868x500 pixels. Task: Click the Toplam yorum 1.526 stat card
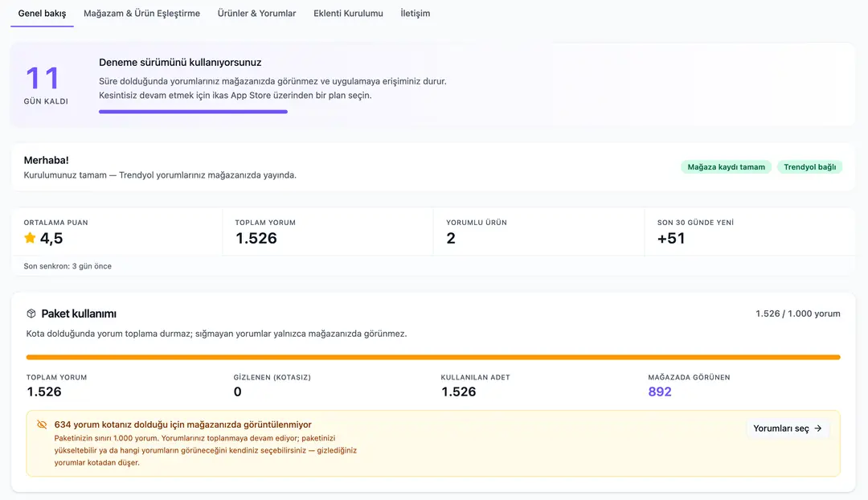click(x=328, y=232)
